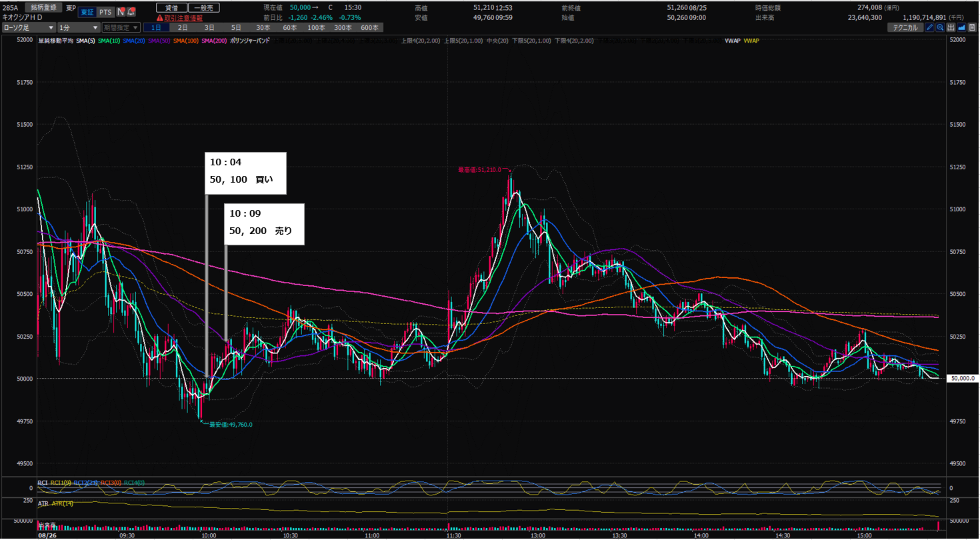Viewport: 980px width, 540px height.
Task: Open the alert bell notification icon
Action: point(131,12)
